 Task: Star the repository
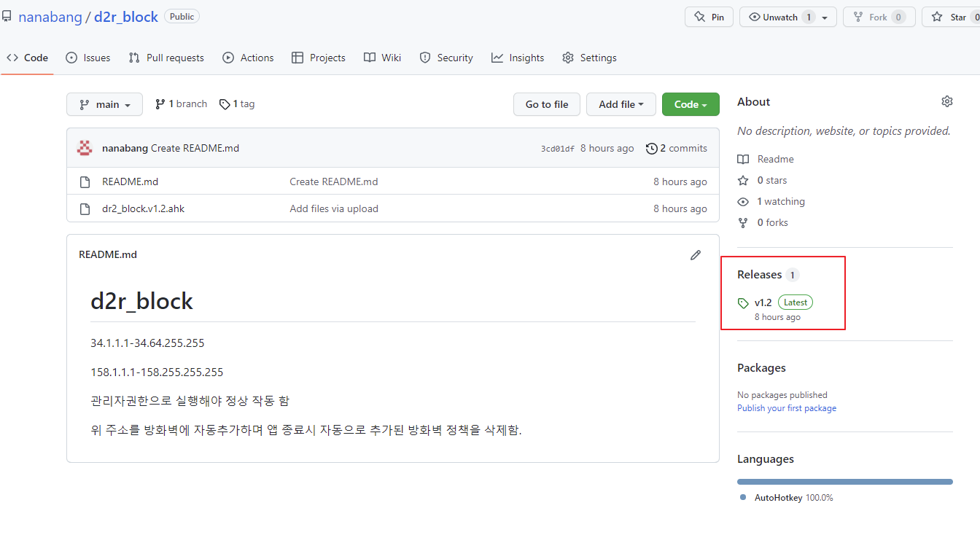(951, 17)
